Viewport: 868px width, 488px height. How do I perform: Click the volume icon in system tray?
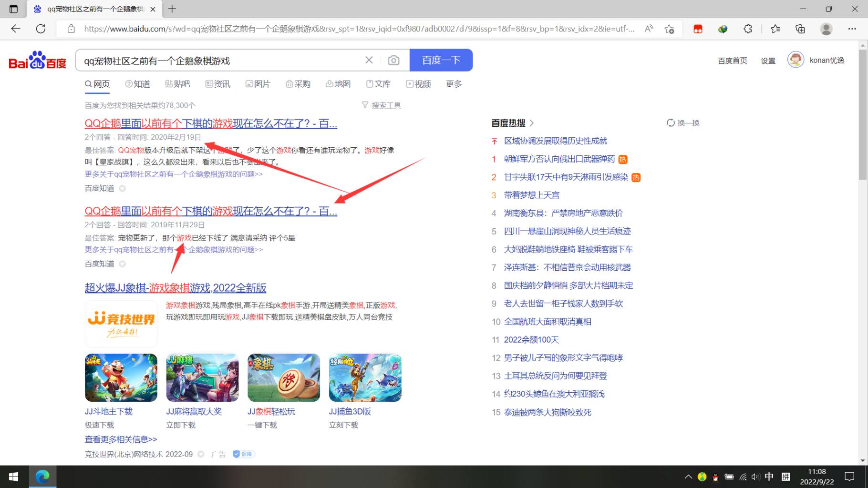(x=755, y=477)
